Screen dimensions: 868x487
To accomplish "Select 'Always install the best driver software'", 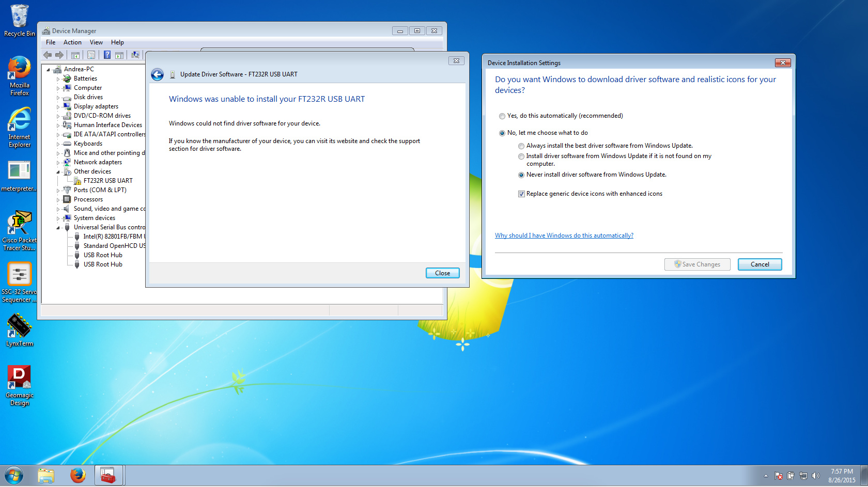I will click(521, 146).
